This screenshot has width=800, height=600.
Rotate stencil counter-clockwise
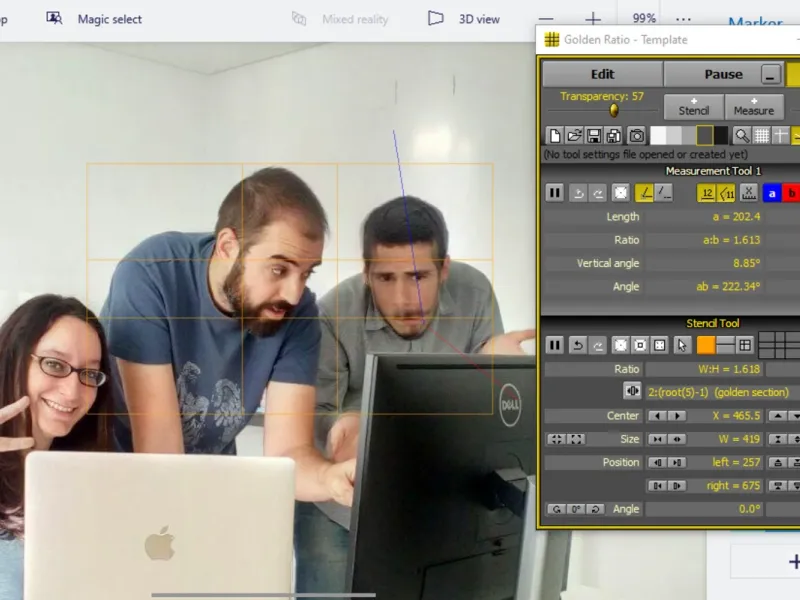(x=556, y=509)
